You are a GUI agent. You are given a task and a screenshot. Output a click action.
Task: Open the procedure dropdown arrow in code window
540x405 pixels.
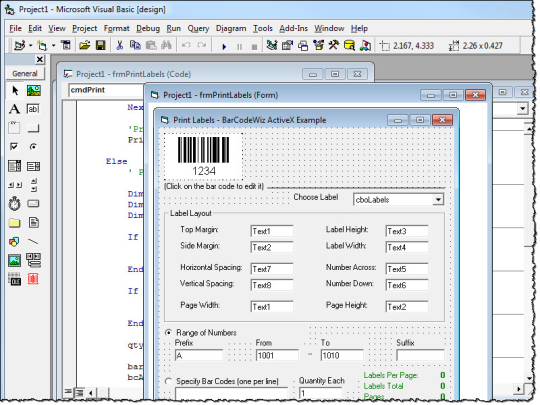point(522,109)
